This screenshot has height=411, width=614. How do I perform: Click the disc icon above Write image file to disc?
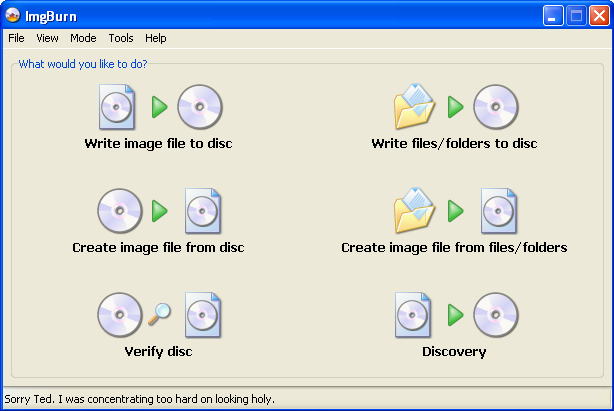pos(200,106)
